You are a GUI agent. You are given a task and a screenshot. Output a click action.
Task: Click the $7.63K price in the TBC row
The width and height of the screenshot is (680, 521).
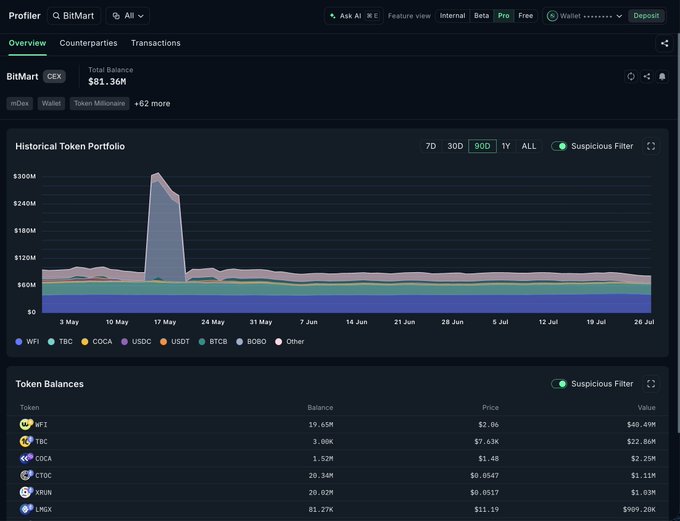tap(486, 441)
